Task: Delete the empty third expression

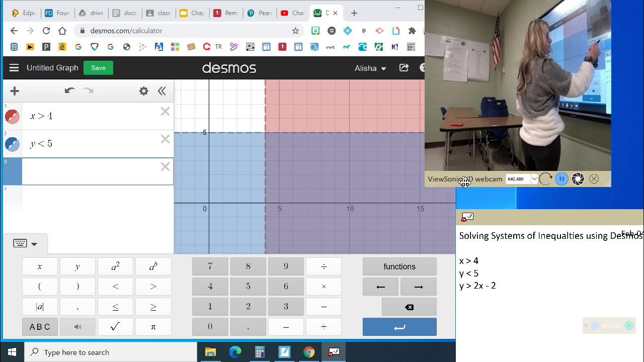Action: point(165,167)
